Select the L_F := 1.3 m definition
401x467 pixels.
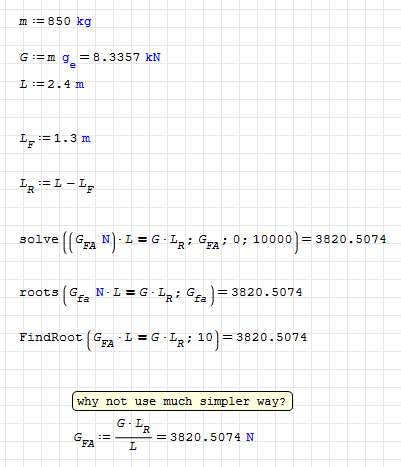pyautogui.click(x=55, y=140)
